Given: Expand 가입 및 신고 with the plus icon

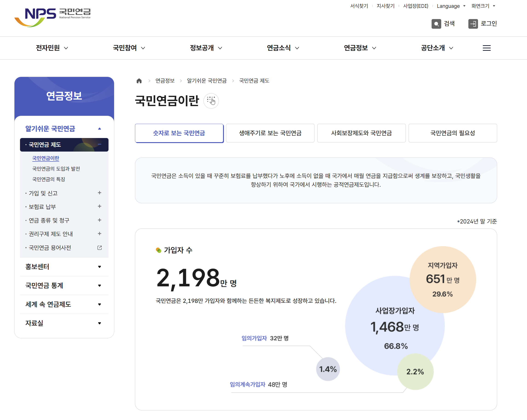Looking at the screenshot, I should click(x=100, y=193).
